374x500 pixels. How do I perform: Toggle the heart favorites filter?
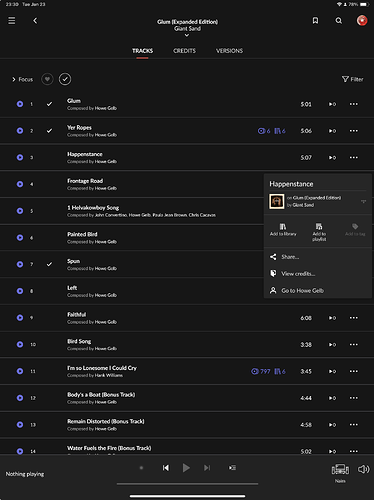click(47, 79)
